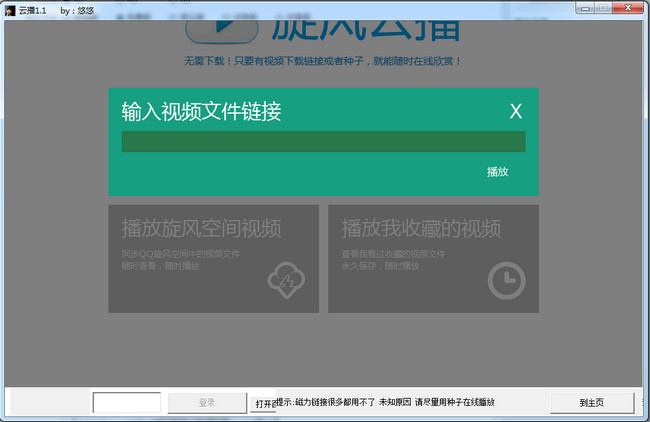The width and height of the screenshot is (650, 422).
Task: Click the app icon in title bar
Action: (10, 10)
